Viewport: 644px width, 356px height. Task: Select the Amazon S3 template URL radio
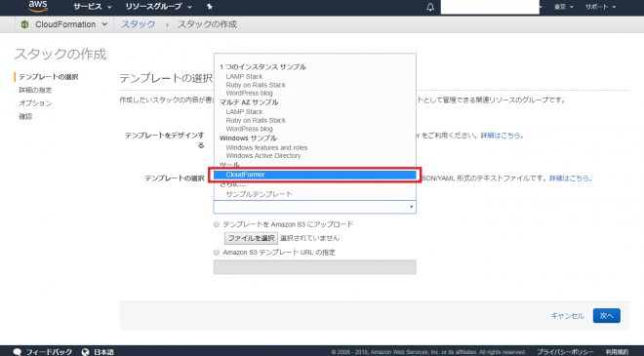coord(217,253)
